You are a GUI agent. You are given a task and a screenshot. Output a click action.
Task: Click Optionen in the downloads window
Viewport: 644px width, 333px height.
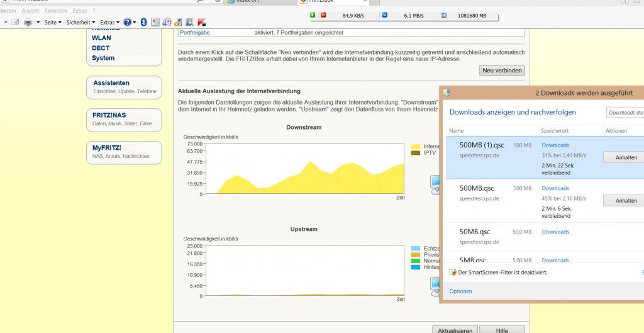pos(460,291)
